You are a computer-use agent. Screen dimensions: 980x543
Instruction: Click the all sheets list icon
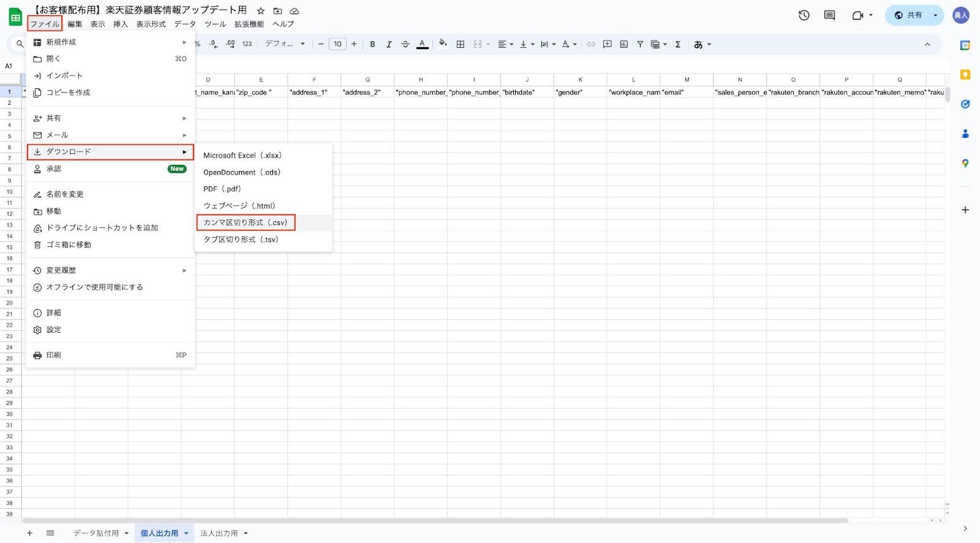50,533
